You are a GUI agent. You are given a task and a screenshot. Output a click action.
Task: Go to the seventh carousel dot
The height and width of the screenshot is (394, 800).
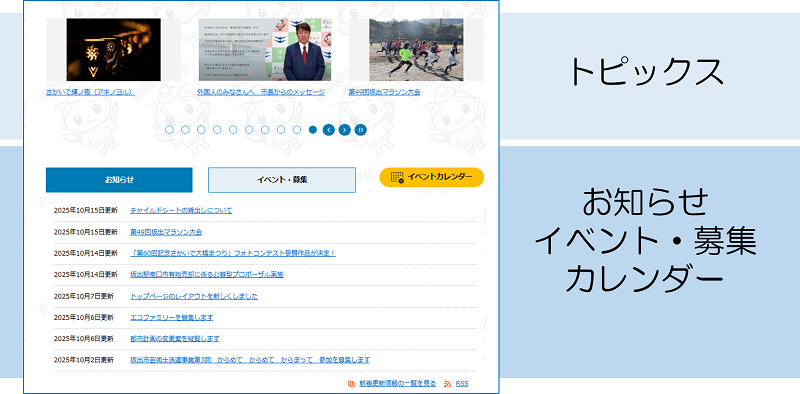coord(265,130)
